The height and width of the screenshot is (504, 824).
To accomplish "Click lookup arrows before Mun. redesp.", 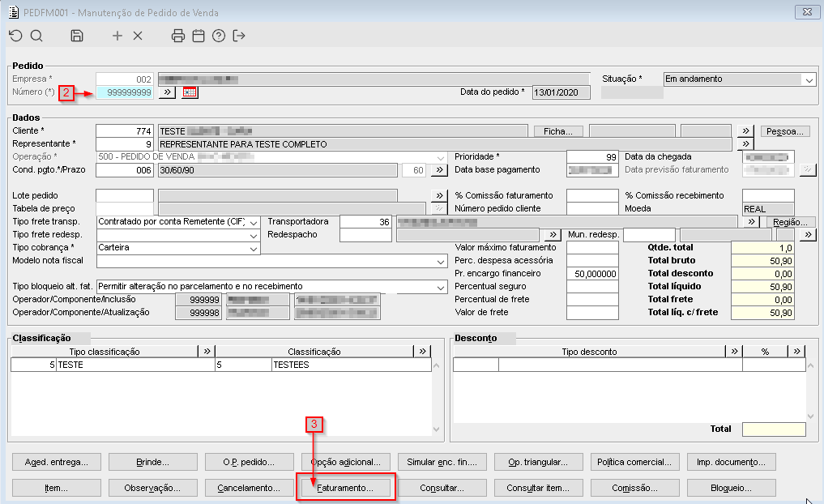I will pos(553,234).
